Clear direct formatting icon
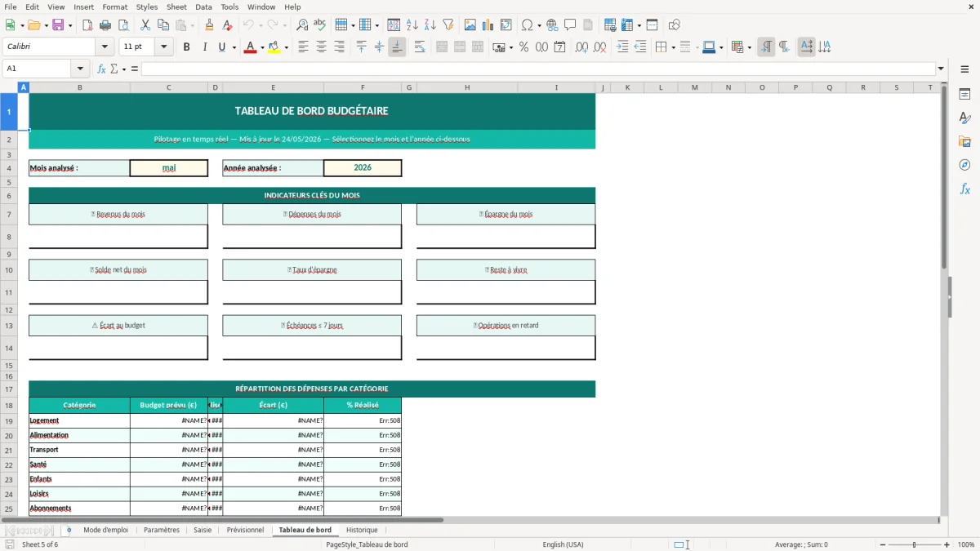 [x=228, y=25]
